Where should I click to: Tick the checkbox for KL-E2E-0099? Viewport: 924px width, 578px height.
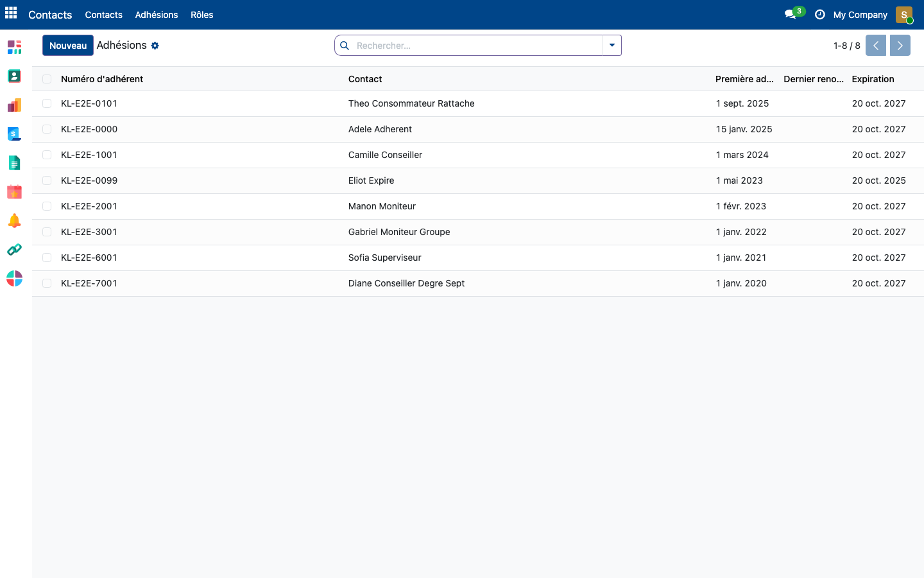tap(47, 180)
